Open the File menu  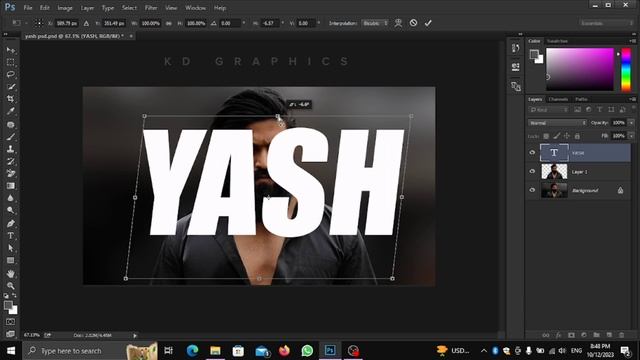28,8
